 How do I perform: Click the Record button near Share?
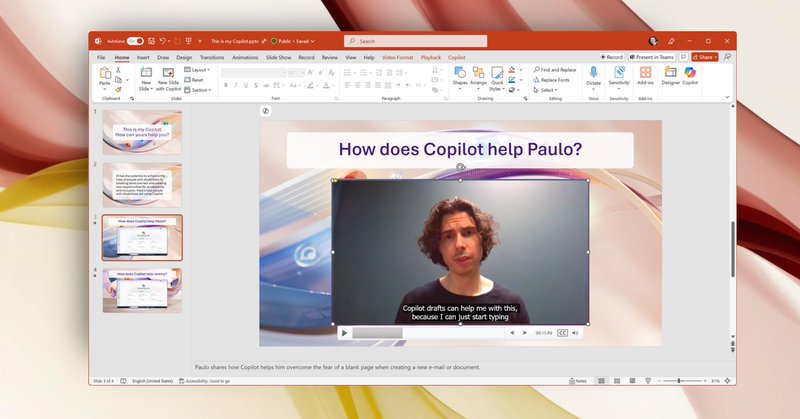pyautogui.click(x=611, y=57)
